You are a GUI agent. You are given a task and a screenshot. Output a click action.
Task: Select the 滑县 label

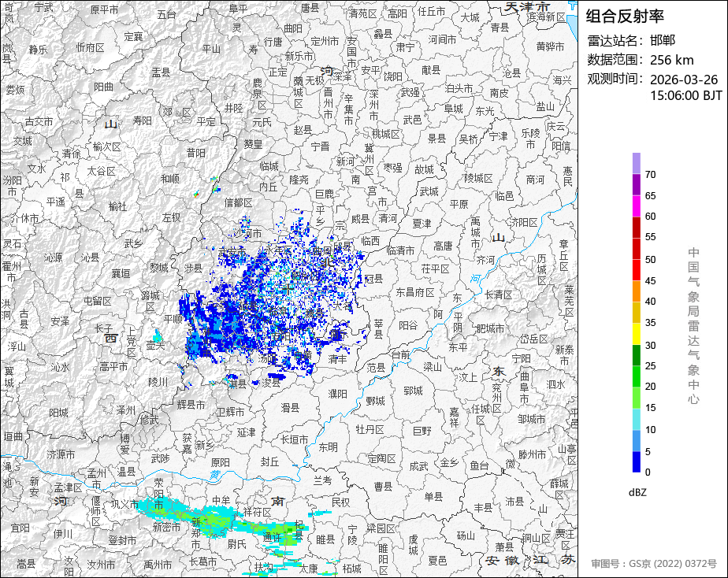(x=290, y=408)
